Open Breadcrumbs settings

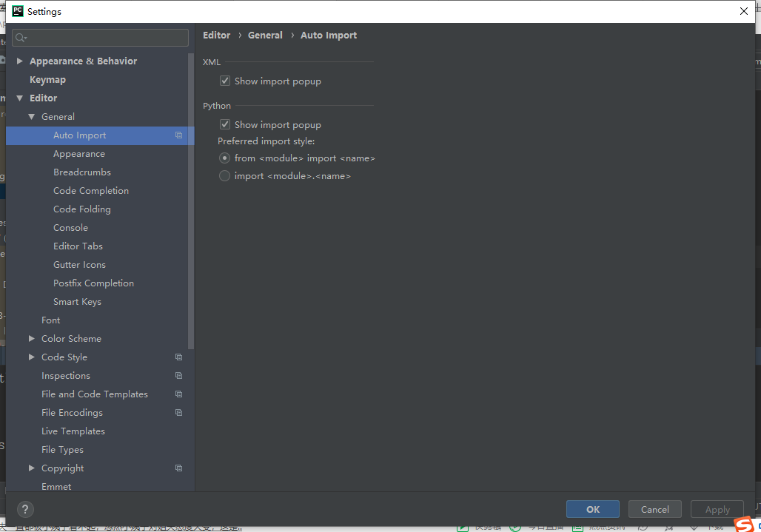(x=82, y=172)
